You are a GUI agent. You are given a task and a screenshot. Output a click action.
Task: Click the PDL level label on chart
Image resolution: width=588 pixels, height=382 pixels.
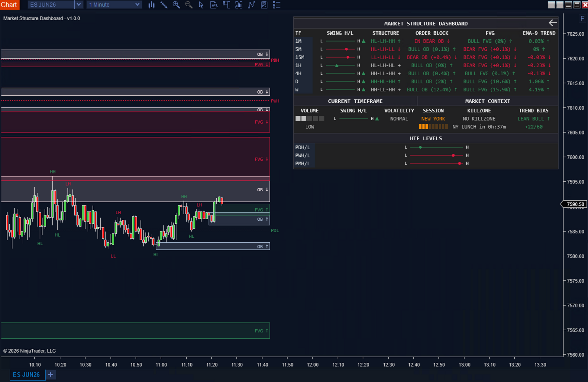click(275, 230)
